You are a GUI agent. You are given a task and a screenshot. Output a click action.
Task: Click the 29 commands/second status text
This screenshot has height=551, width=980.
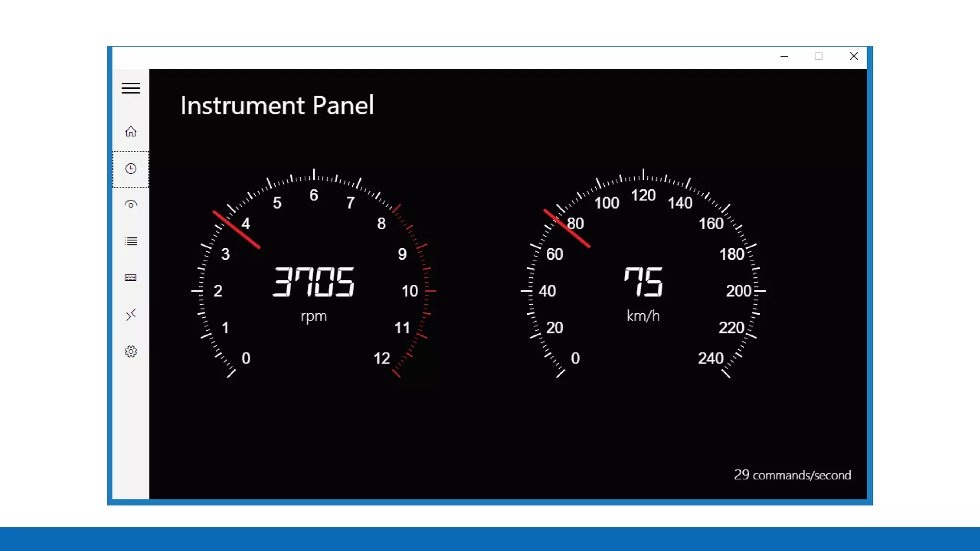(x=792, y=475)
